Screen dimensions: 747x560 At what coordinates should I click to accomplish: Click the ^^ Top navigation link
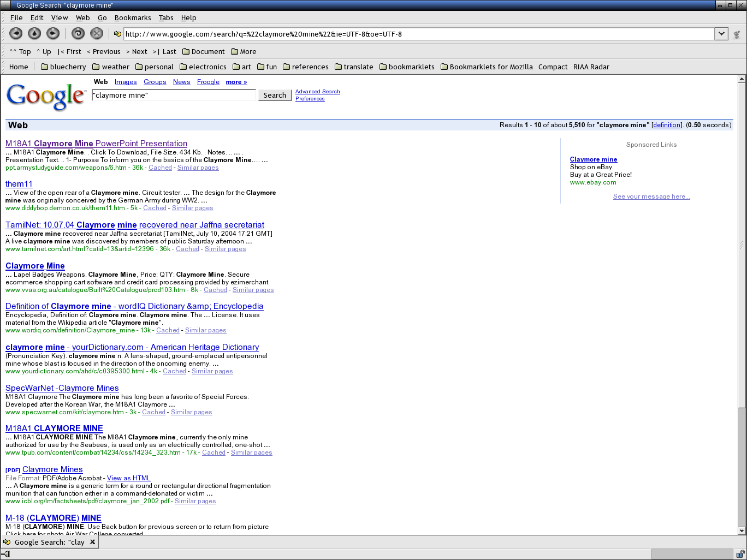(x=20, y=51)
